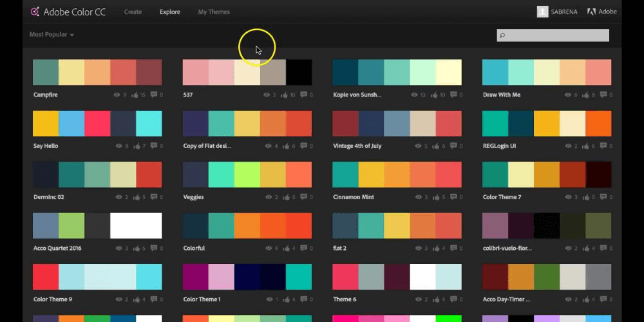Click thumbs-up icon for Draw With Me
This screenshot has width=644, height=322.
pos(587,95)
